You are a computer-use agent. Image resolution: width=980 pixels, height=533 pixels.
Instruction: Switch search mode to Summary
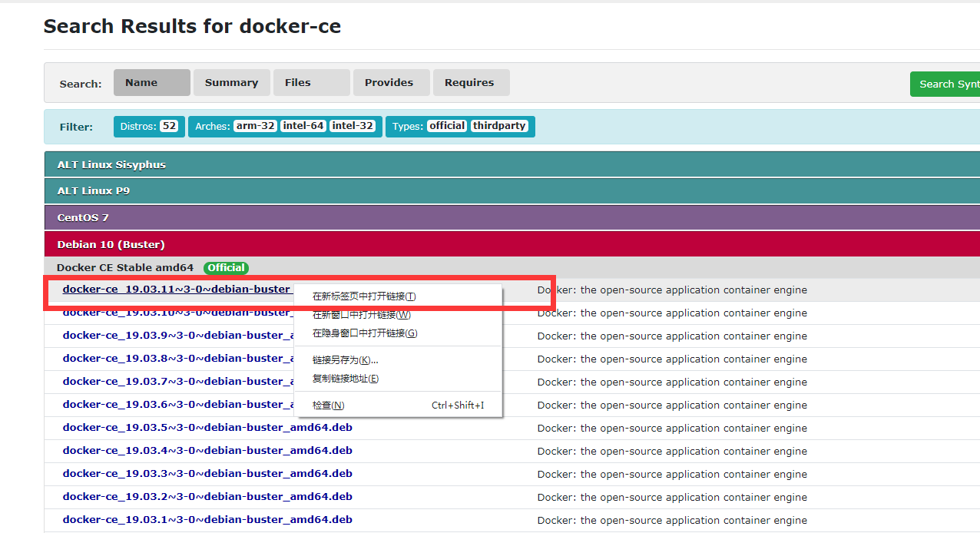tap(231, 82)
